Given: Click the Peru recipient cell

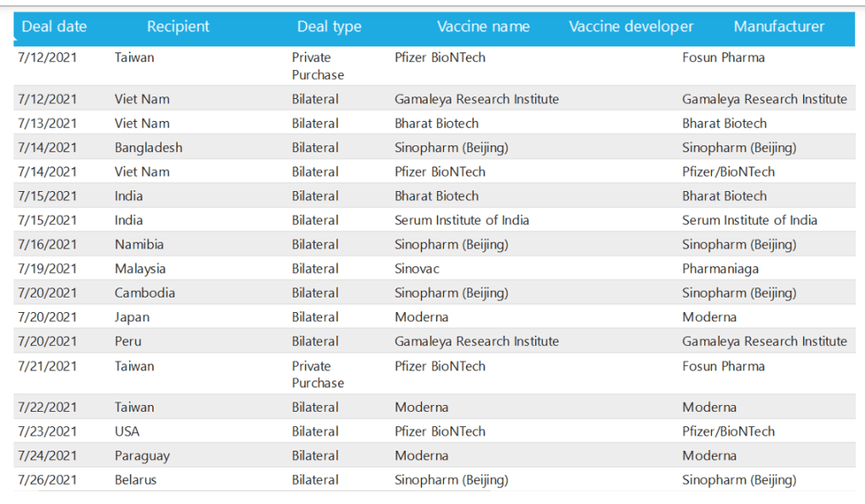Looking at the screenshot, I should (x=128, y=342).
